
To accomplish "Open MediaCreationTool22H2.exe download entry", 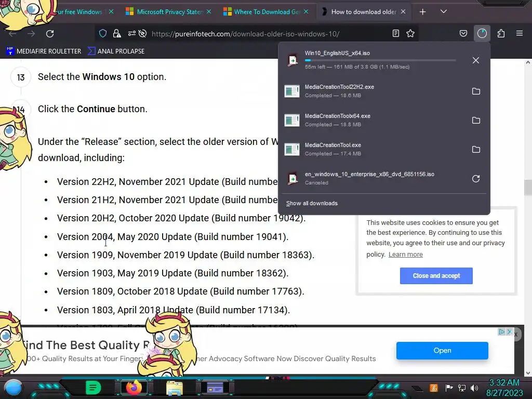I will click(x=373, y=91).
